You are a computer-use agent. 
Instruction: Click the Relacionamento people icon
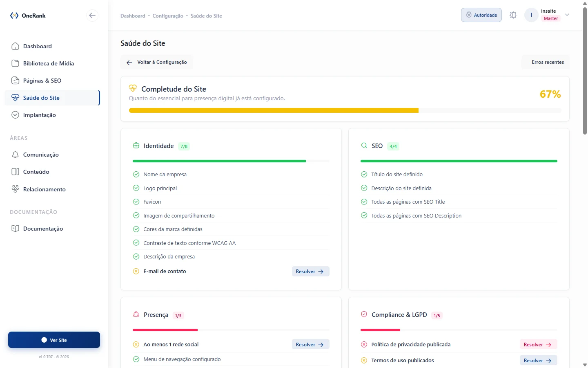click(x=15, y=189)
